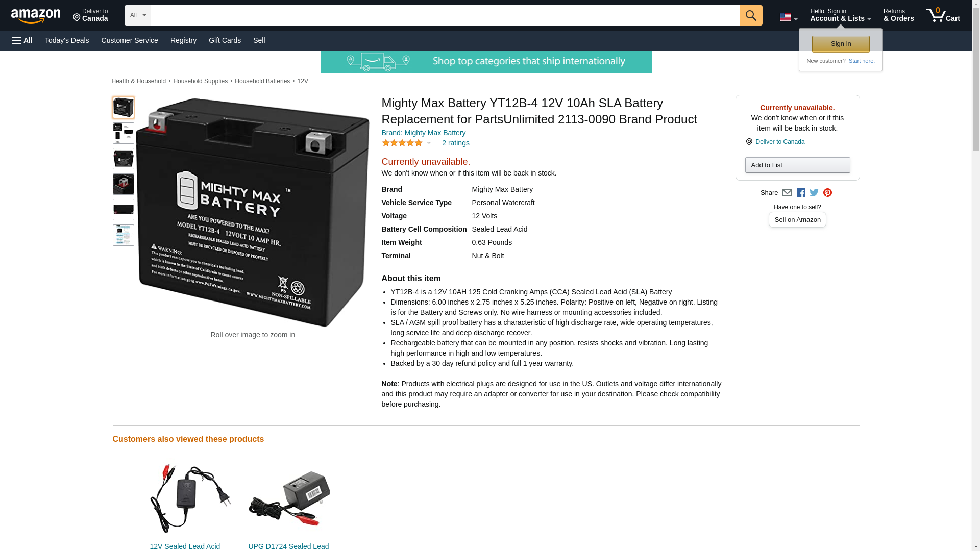
Task: Click Add to List
Action: click(797, 165)
